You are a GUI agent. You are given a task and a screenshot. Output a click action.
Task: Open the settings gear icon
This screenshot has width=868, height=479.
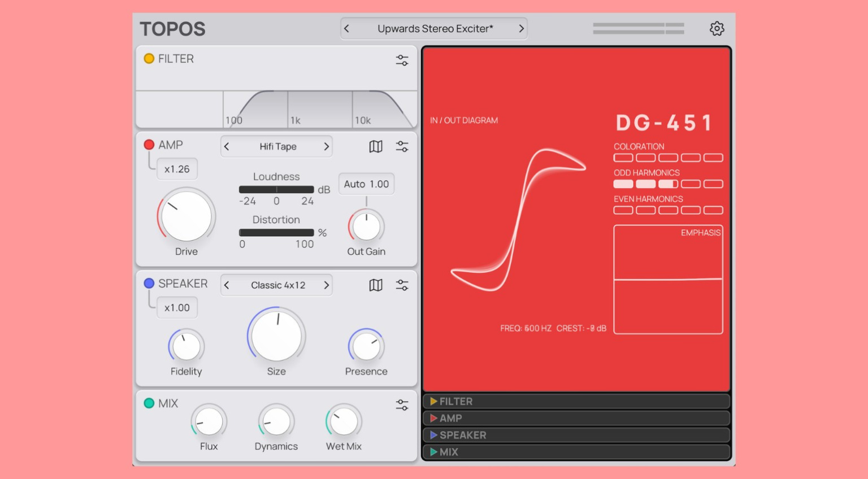(717, 29)
